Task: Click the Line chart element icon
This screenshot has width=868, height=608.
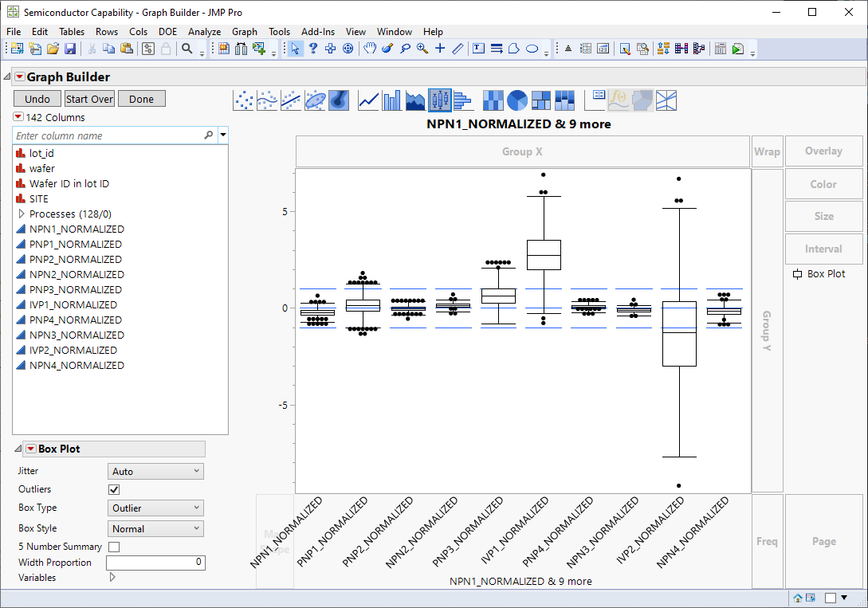Action: pyautogui.click(x=368, y=100)
